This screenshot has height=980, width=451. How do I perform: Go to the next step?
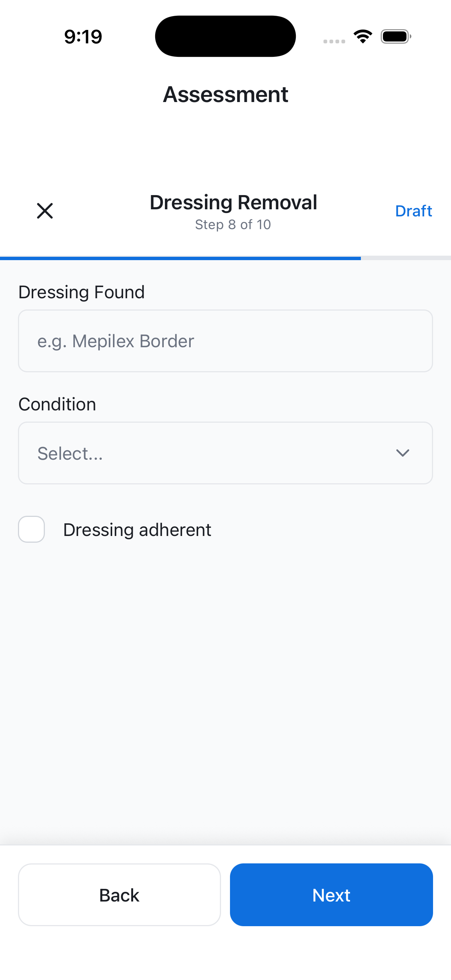(331, 895)
